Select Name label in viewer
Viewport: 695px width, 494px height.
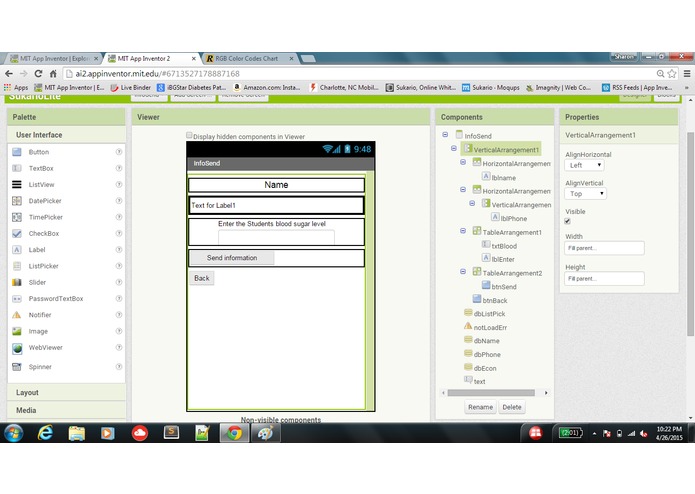pos(276,185)
